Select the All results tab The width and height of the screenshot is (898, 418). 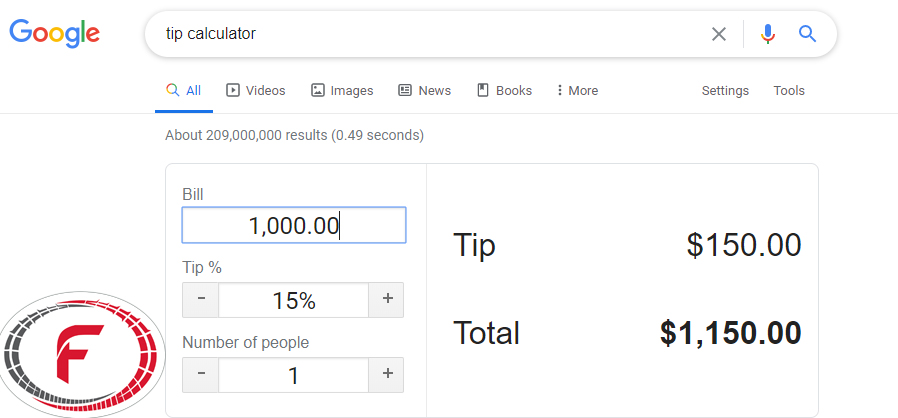coord(183,90)
